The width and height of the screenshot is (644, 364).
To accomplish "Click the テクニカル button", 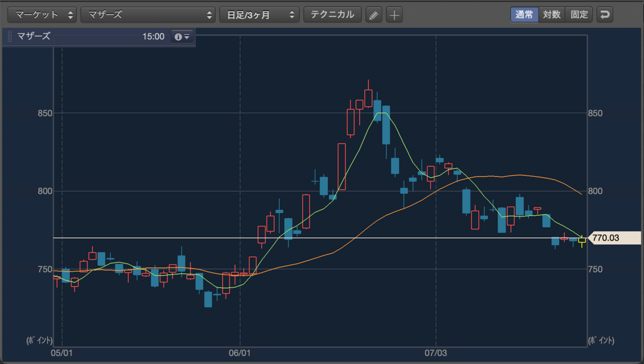I will [x=332, y=14].
